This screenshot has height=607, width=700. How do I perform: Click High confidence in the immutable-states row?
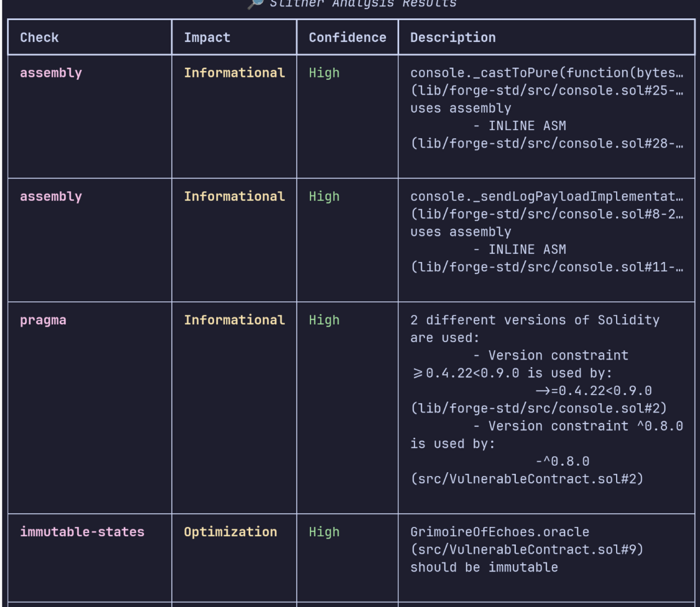324,532
